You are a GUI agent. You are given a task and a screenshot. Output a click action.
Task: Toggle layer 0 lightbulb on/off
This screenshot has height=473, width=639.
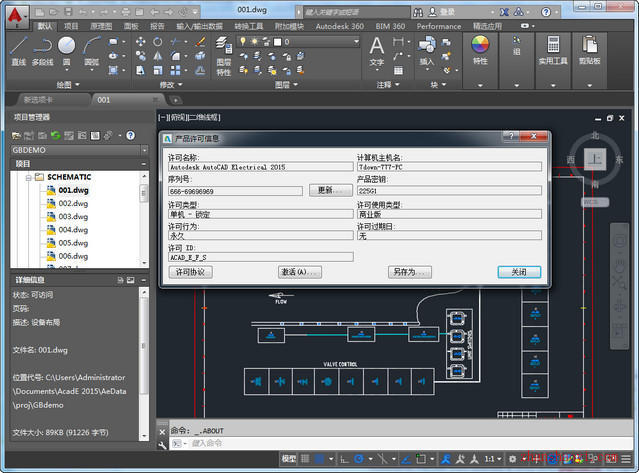click(x=243, y=42)
